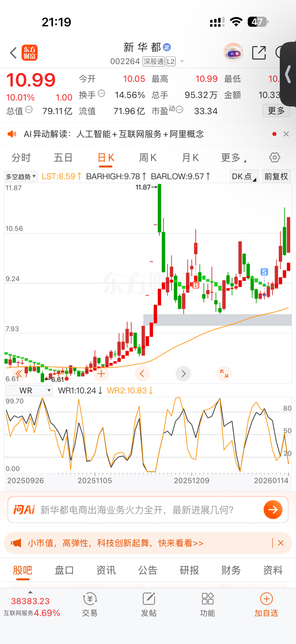The image size is (296, 644).
Task: Switch to the 研报 tab
Action: (189, 570)
